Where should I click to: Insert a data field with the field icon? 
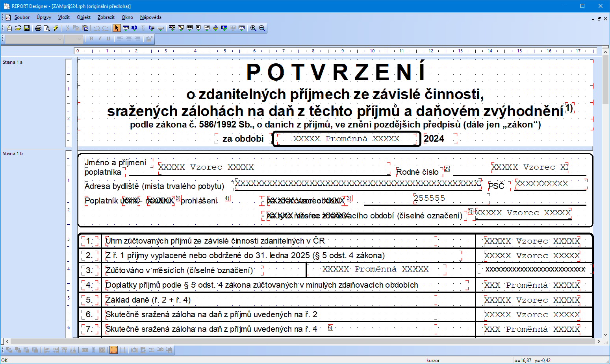[x=126, y=28]
